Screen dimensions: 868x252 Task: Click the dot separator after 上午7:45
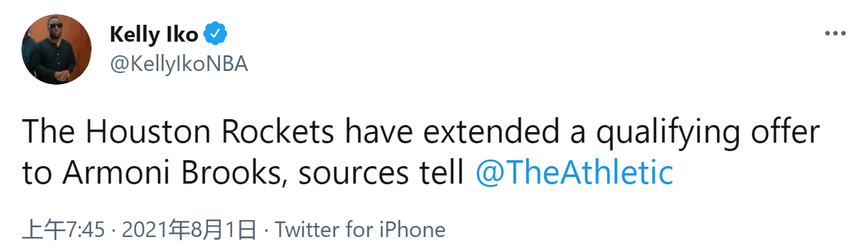[113, 231]
